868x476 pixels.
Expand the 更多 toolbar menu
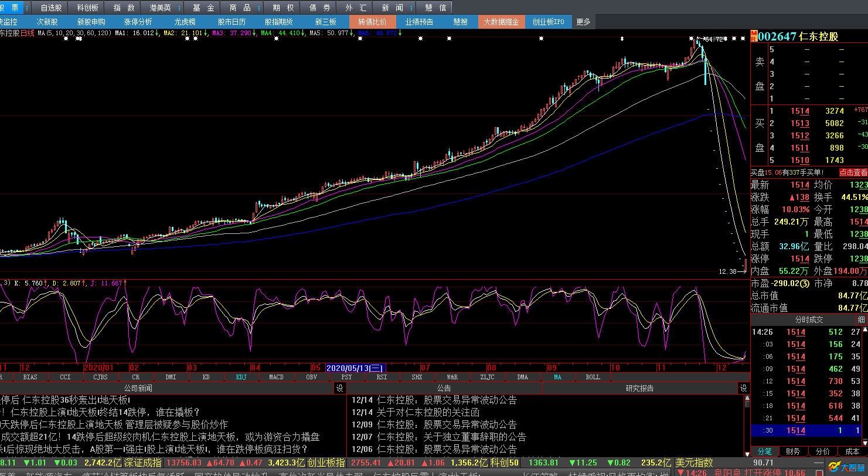click(x=584, y=22)
